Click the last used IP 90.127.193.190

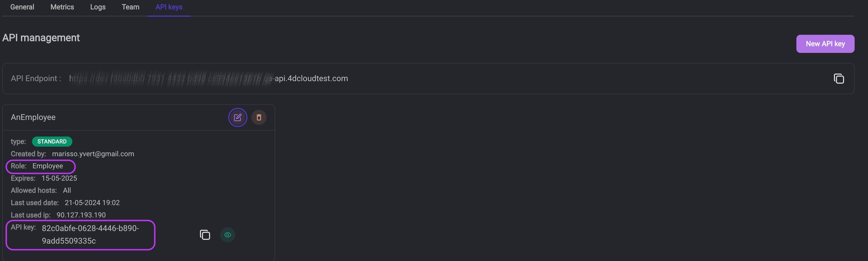pyautogui.click(x=81, y=215)
